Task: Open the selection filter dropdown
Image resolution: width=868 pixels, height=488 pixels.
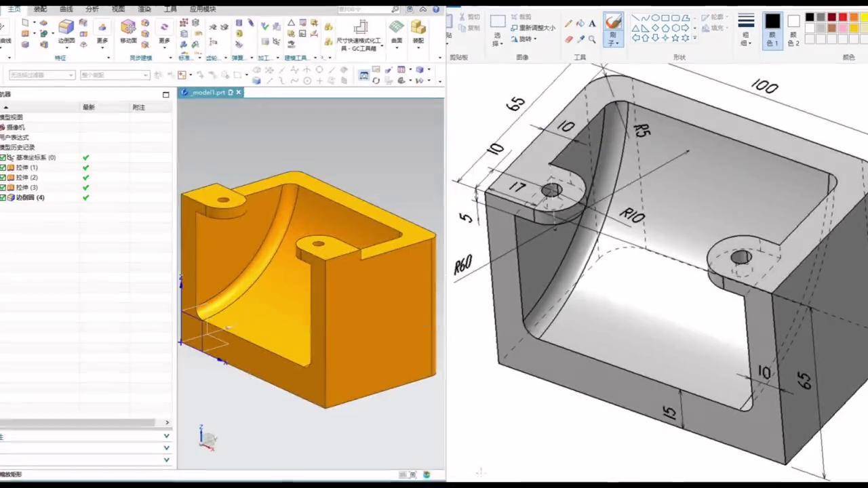Action: click(x=41, y=75)
